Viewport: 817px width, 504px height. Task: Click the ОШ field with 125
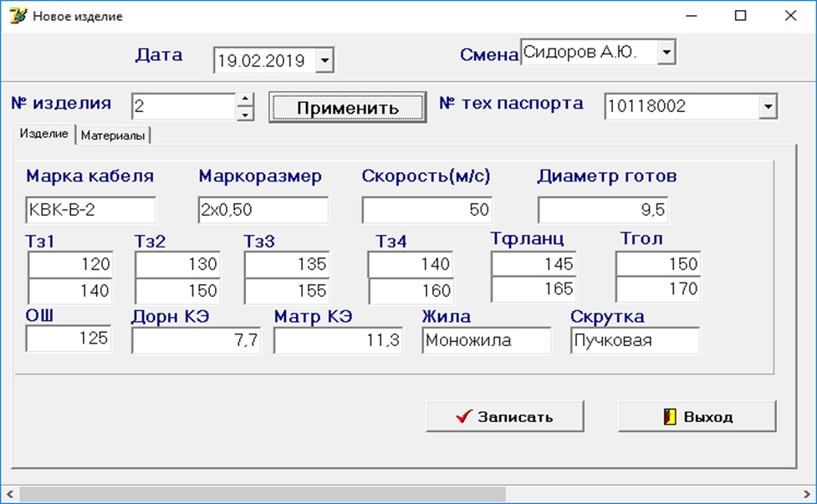point(69,339)
